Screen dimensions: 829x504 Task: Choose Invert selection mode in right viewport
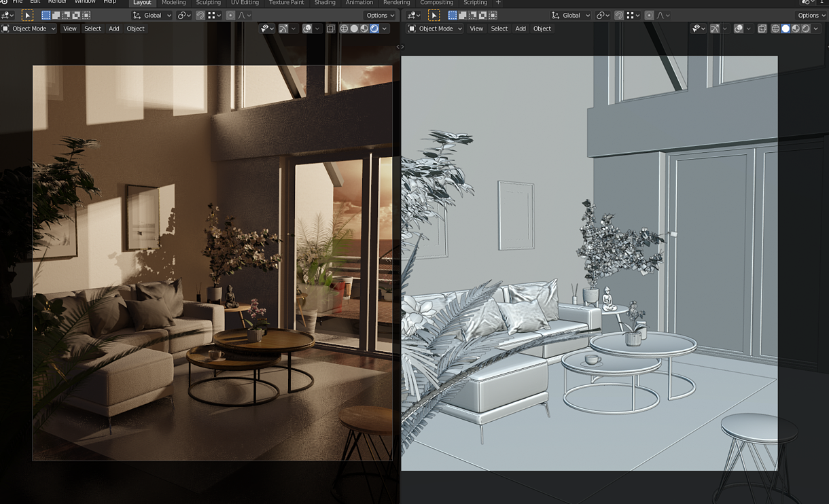point(482,15)
